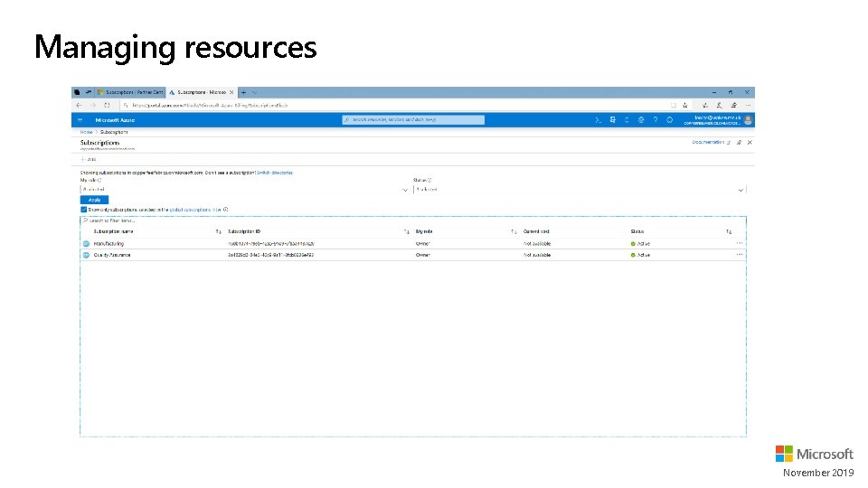Image resolution: width=868 pixels, height=488 pixels.
Task: Open the browser tab list chevron
Action: coord(255,92)
